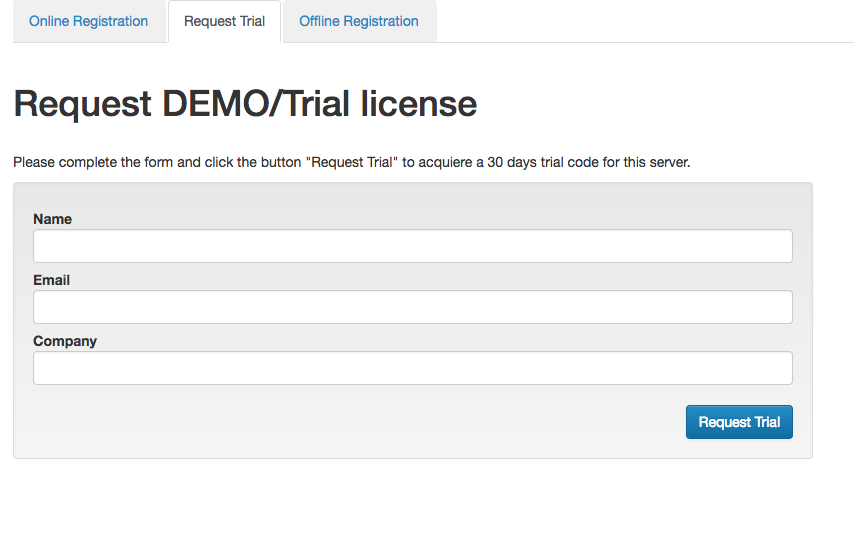The image size is (854, 539).
Task: Click the instruction sentence starting with Please
Action: [351, 162]
